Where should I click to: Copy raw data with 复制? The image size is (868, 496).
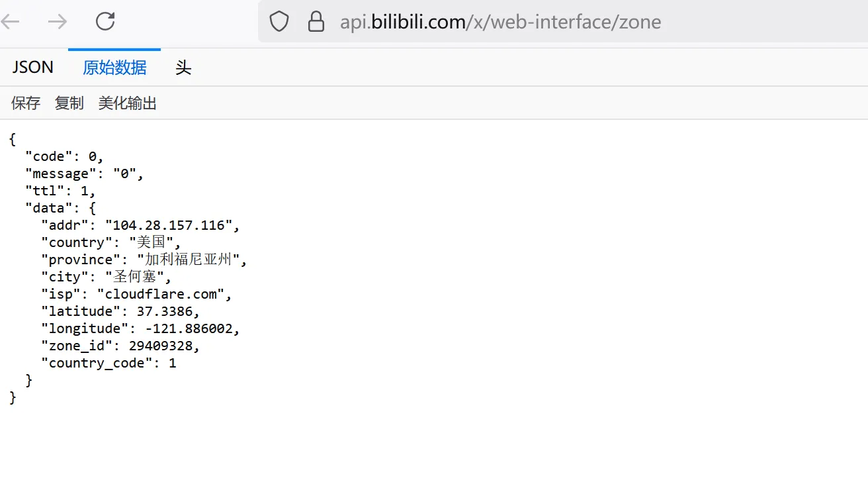pos(69,103)
